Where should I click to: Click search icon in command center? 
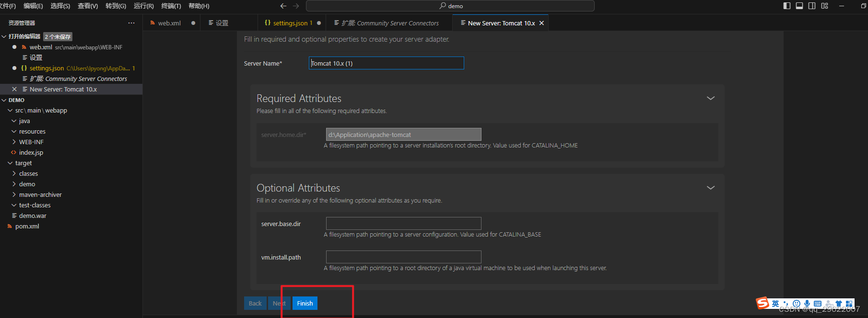[x=443, y=6]
